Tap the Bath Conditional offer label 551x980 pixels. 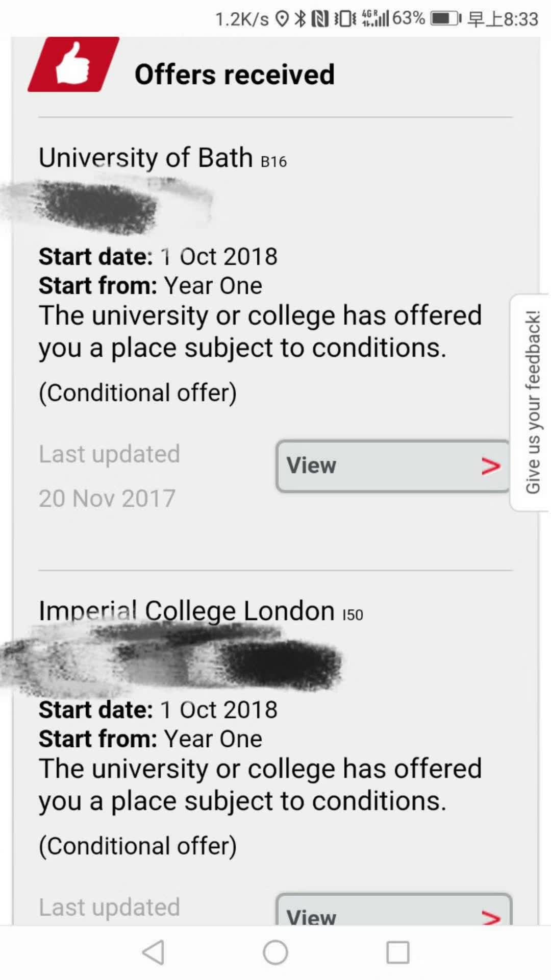pos(138,393)
